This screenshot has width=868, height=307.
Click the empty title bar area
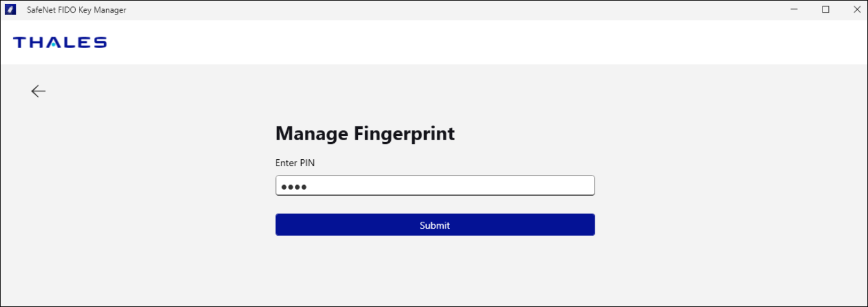point(442,9)
